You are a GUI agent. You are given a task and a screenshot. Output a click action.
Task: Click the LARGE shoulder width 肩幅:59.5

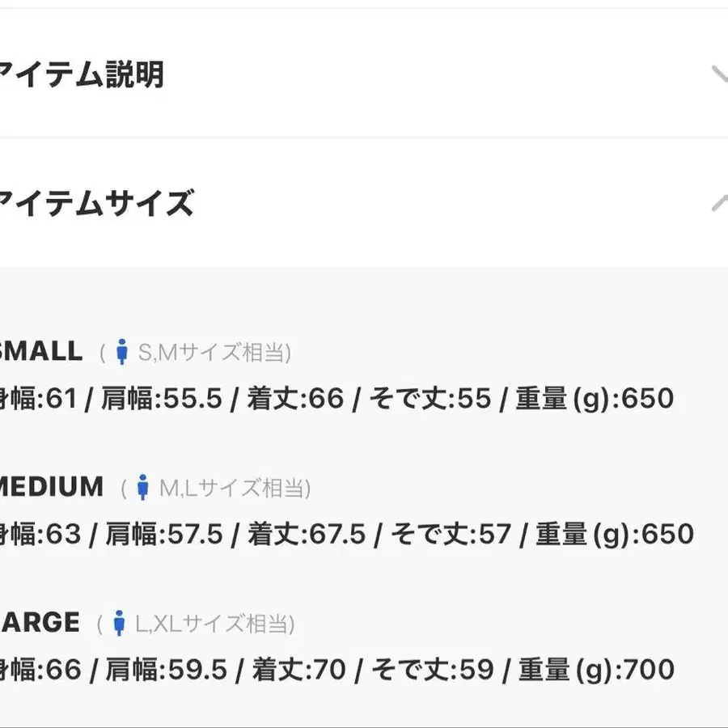click(x=167, y=670)
